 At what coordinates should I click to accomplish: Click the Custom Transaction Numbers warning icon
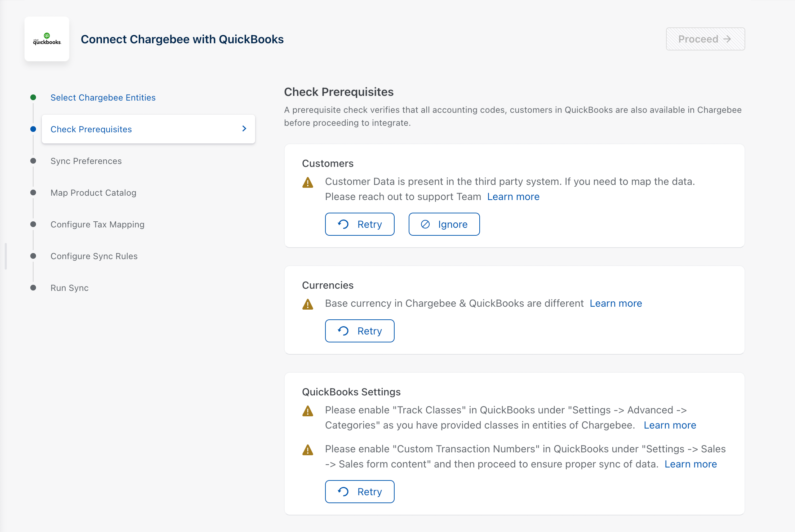(x=308, y=450)
